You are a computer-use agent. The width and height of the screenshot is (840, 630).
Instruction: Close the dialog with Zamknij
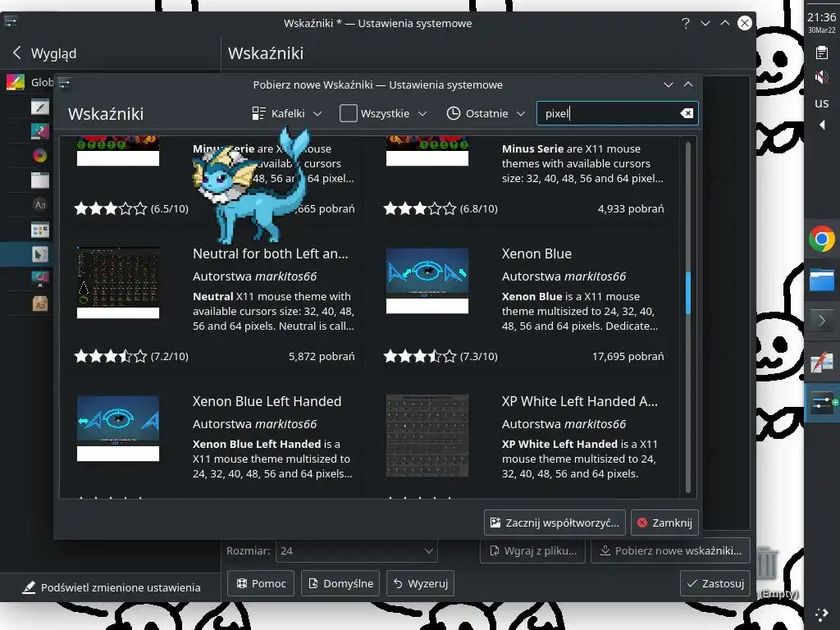(664, 523)
